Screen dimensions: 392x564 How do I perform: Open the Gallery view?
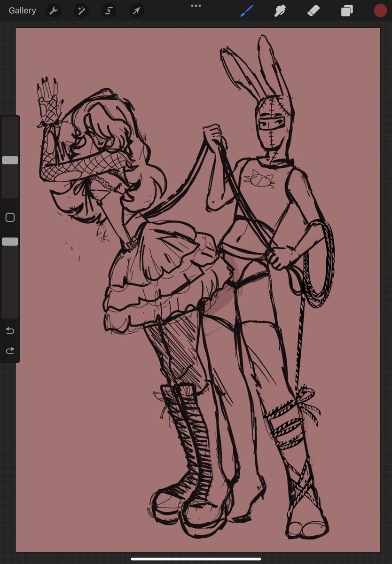point(22,10)
